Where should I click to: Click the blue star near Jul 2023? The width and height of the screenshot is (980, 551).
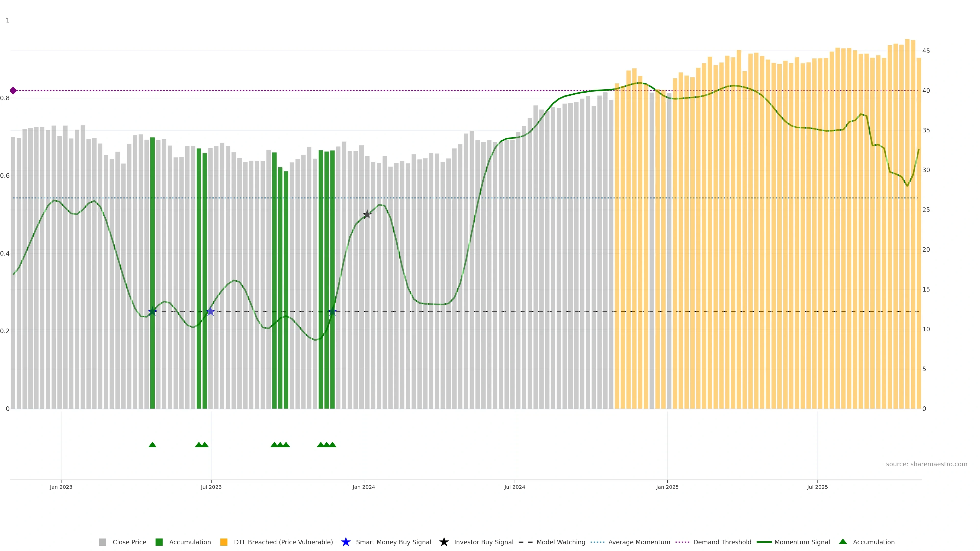pyautogui.click(x=210, y=311)
